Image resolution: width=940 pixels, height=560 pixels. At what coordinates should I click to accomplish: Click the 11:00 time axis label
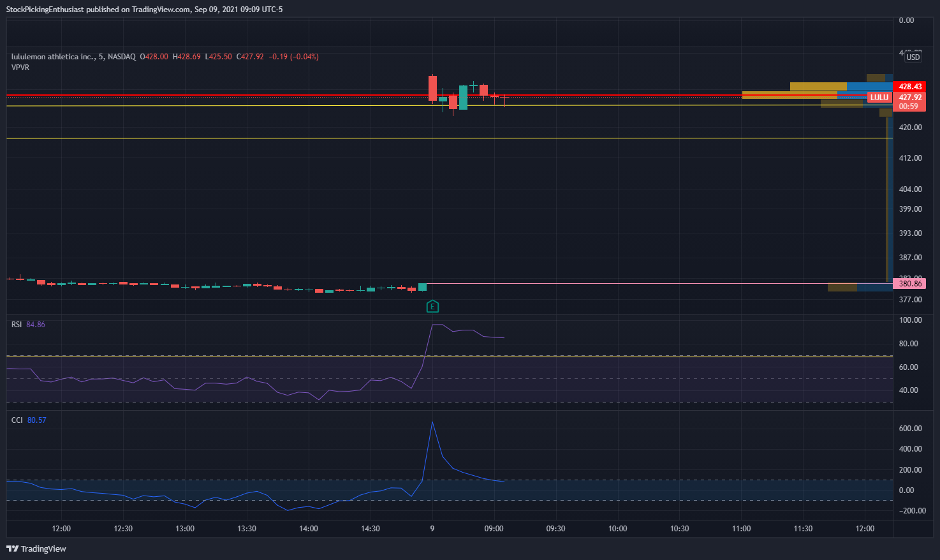click(742, 529)
